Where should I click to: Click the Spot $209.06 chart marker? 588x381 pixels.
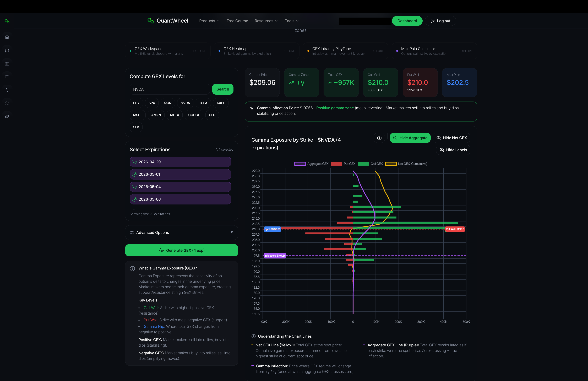click(x=273, y=229)
